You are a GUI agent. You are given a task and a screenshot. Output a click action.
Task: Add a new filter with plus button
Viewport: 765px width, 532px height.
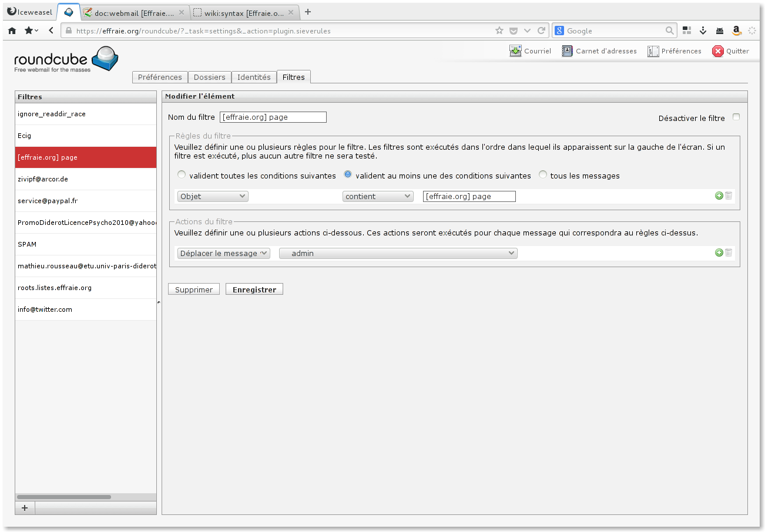click(25, 508)
